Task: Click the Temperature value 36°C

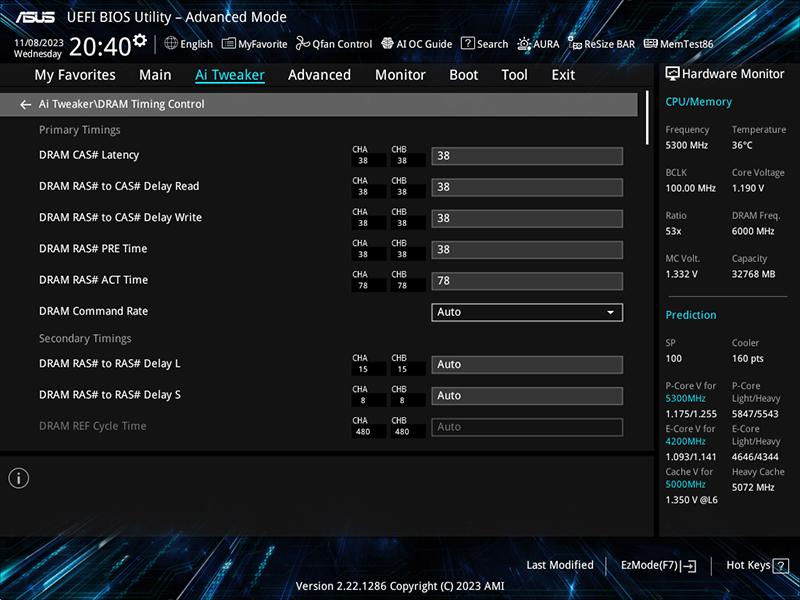Action: pos(742,145)
